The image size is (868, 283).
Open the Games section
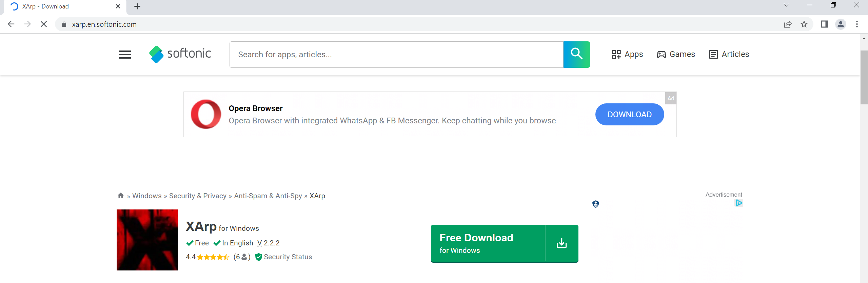(676, 54)
